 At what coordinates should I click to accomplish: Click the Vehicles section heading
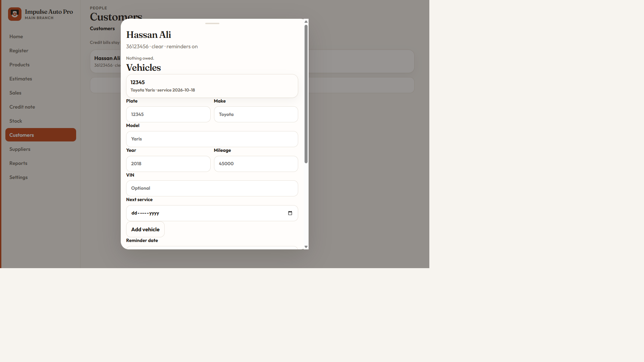click(x=144, y=67)
